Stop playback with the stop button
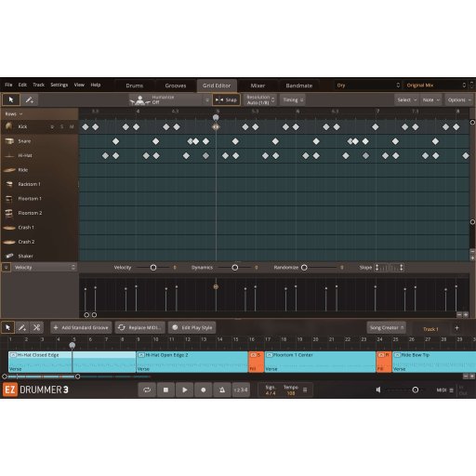 pos(165,390)
